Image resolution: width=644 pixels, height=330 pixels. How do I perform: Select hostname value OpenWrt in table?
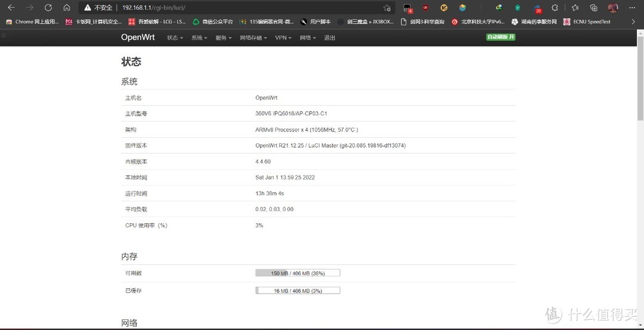tap(266, 98)
